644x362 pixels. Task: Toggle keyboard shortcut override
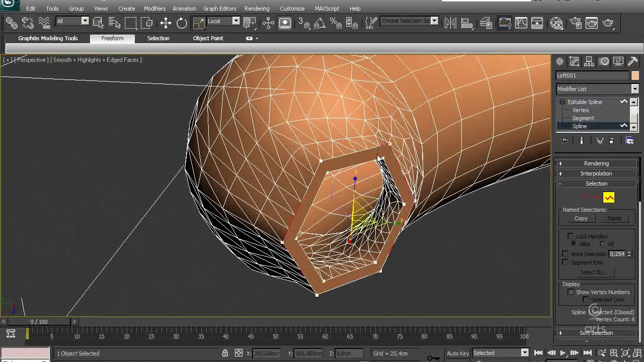point(285,22)
